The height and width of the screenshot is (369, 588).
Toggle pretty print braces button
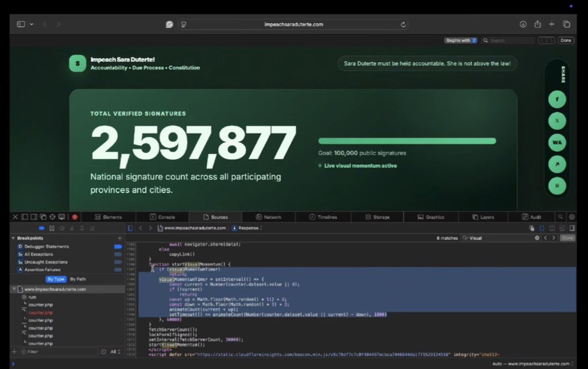point(542,228)
